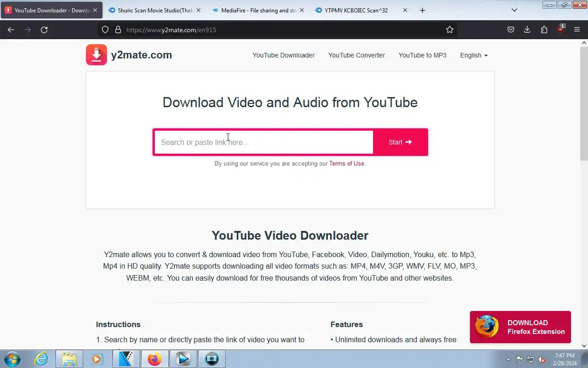Click the scrollbar down arrow
588x368 pixels.
point(584,346)
